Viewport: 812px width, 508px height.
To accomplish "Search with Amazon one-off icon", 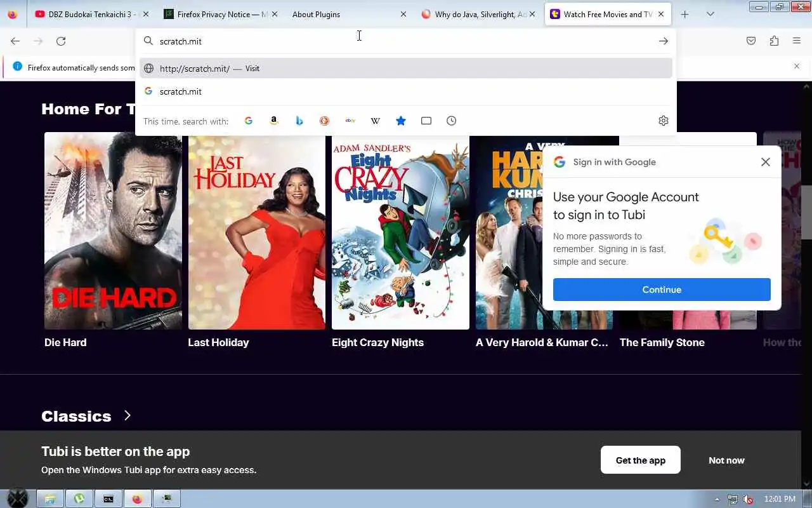I will (274, 121).
